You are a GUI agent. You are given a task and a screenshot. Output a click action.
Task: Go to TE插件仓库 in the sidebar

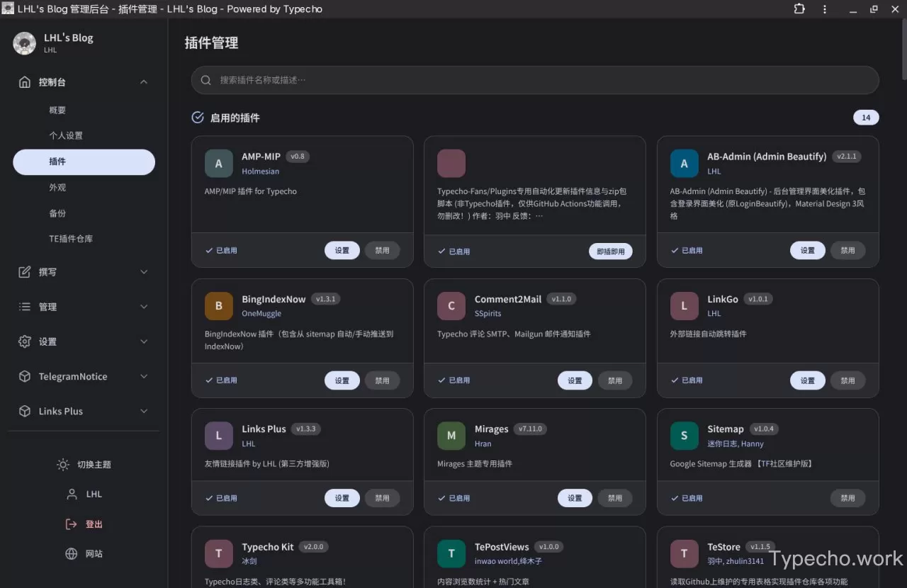pyautogui.click(x=71, y=239)
